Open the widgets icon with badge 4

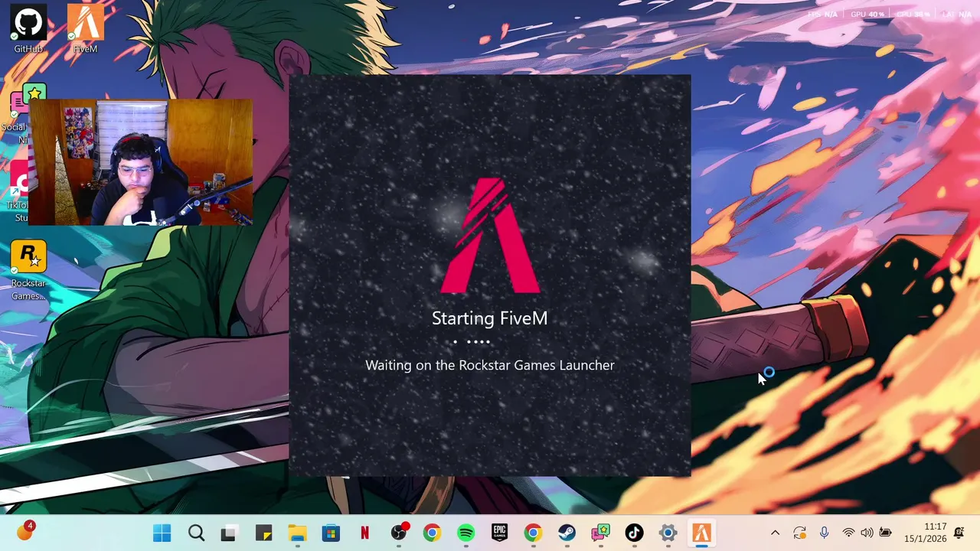pos(25,531)
